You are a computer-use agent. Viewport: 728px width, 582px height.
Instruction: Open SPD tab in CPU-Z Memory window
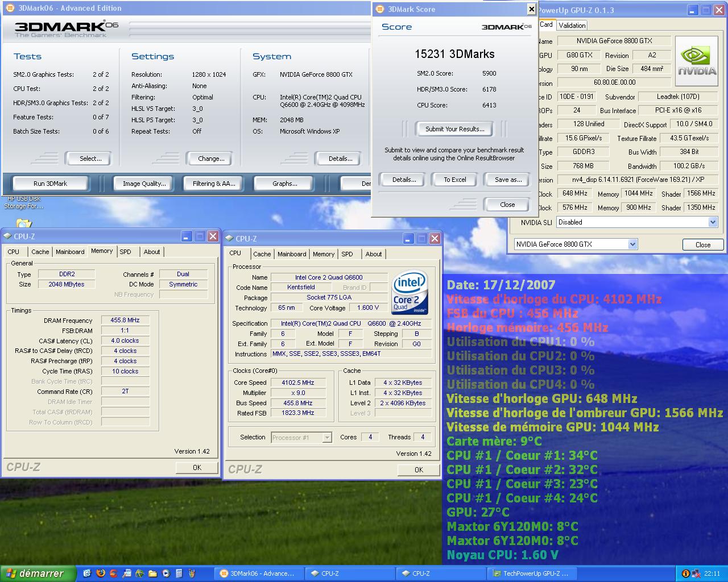coord(125,252)
